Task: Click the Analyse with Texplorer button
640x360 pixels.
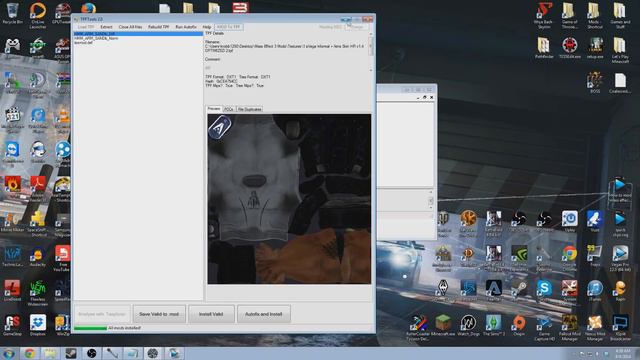Action: 102,314
